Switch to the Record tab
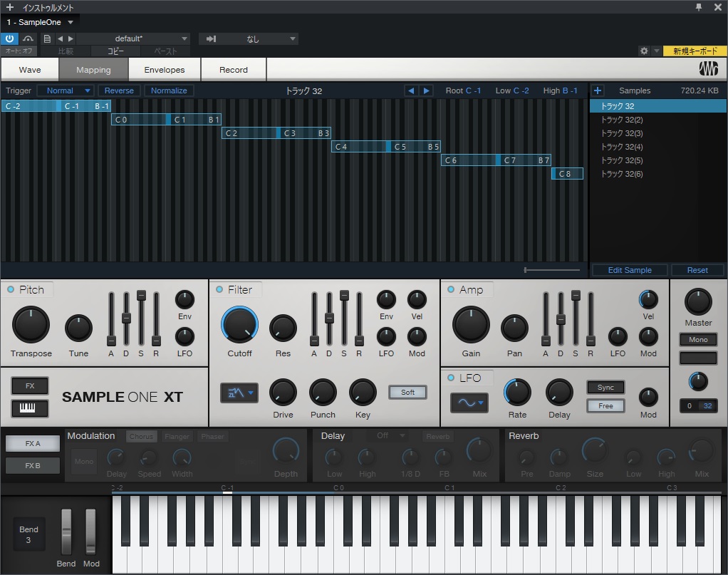728x575 pixels. click(x=234, y=70)
